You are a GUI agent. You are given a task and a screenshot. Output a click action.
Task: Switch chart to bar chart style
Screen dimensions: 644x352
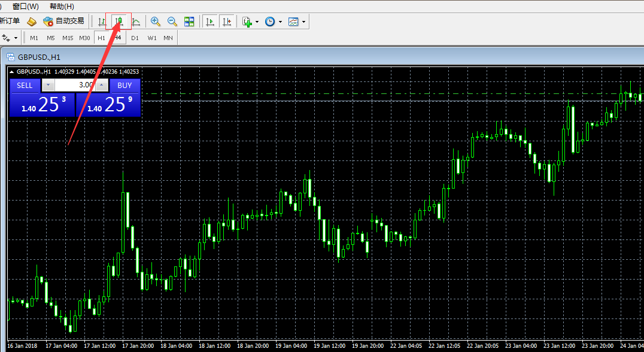[102, 22]
